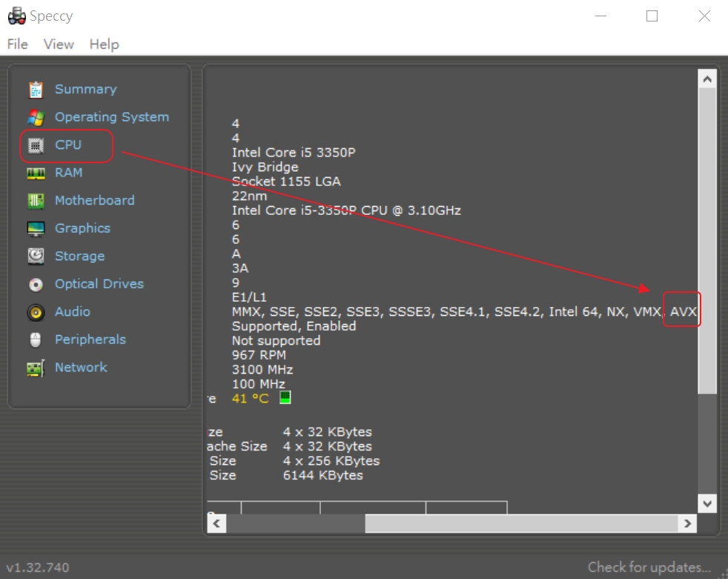Click the 100 MHz bus speed value
This screenshot has height=579, width=728.
coord(259,384)
